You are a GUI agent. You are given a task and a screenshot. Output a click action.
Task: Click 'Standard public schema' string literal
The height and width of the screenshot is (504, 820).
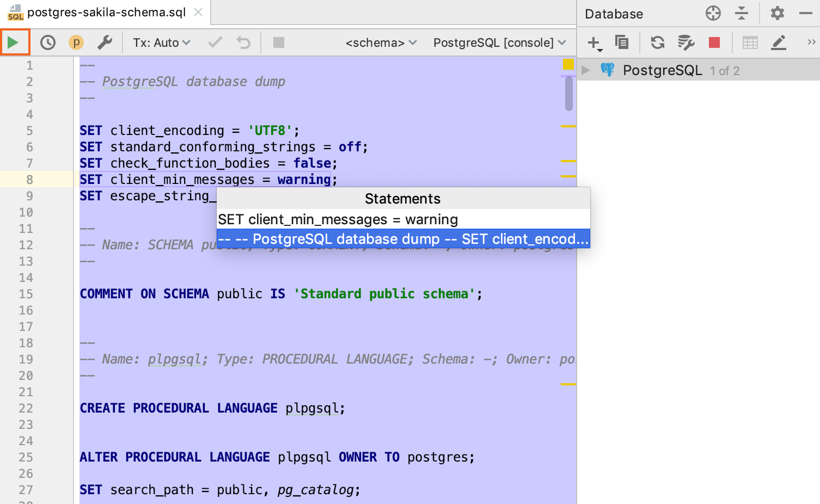(x=384, y=294)
